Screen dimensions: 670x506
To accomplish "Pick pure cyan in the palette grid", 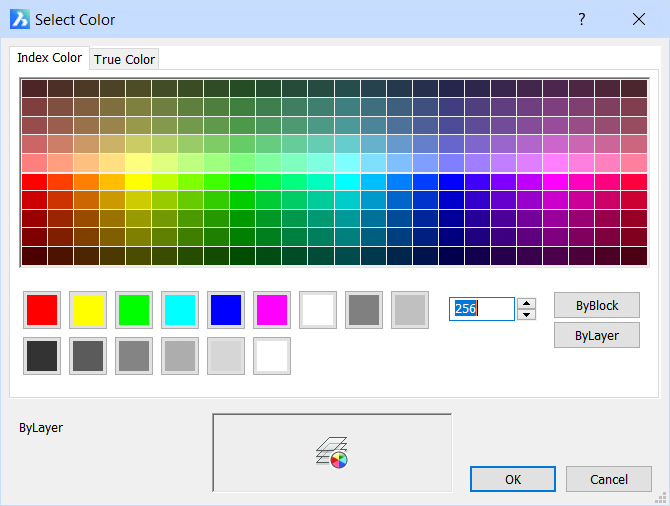I will [x=347, y=182].
